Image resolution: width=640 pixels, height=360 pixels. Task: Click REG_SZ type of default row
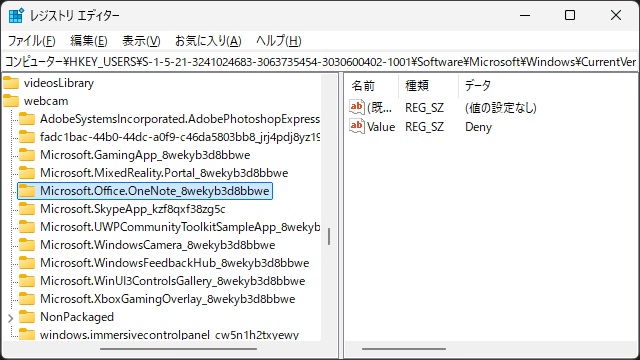424,107
